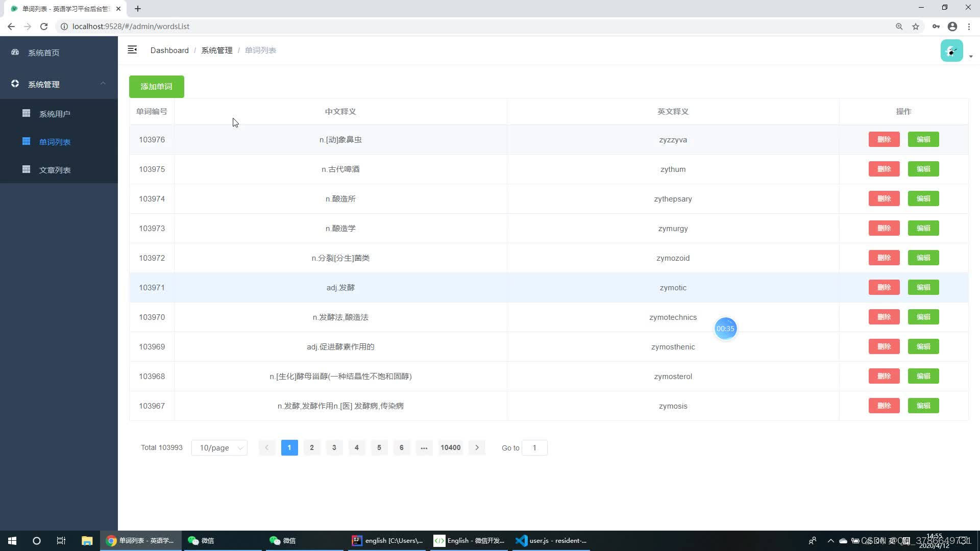
Task: Click the active page 1 button
Action: tap(289, 447)
